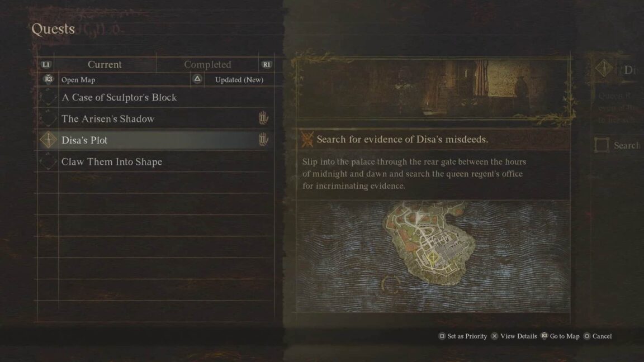Click hand icon on Disa's Plot row
The width and height of the screenshot is (644, 362).
(x=263, y=140)
